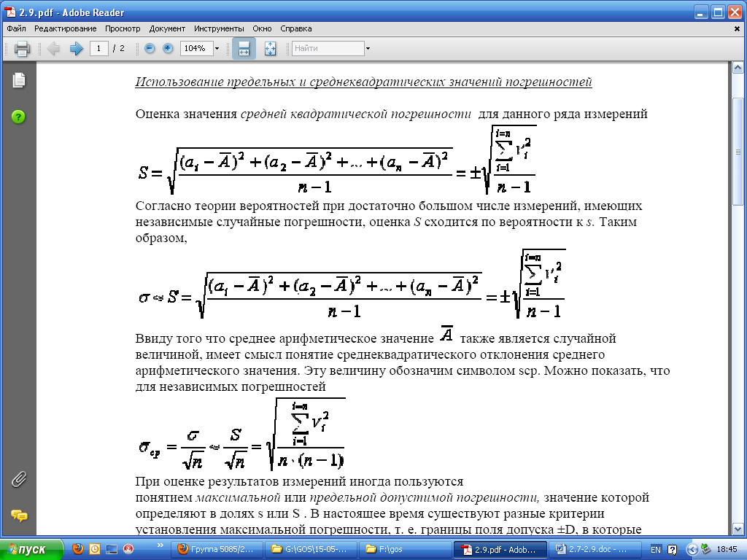This screenshot has width=747, height=560.
Task: Expand hidden tray icons arrow
Action: pyautogui.click(x=692, y=550)
